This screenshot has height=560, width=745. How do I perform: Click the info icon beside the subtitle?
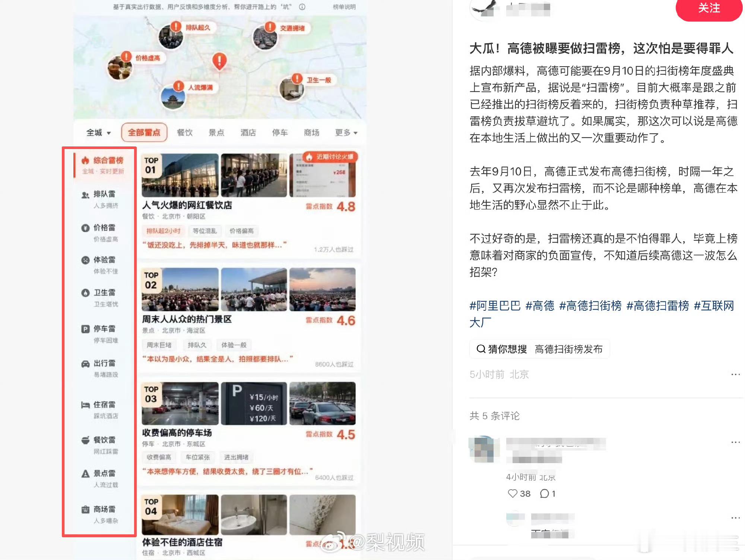click(302, 7)
